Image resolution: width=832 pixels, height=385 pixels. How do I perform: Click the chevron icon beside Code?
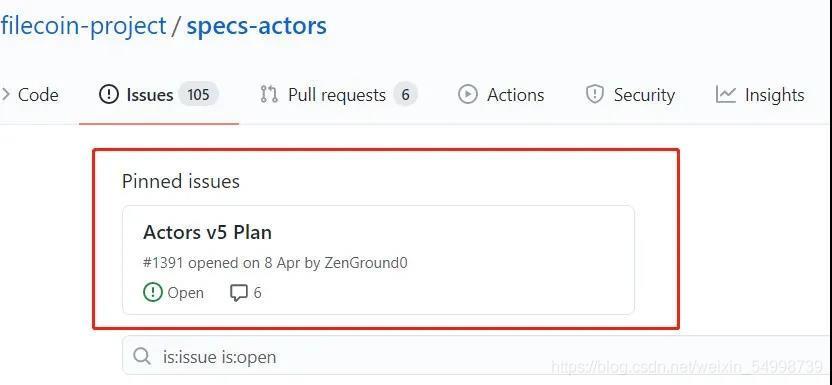coord(5,95)
